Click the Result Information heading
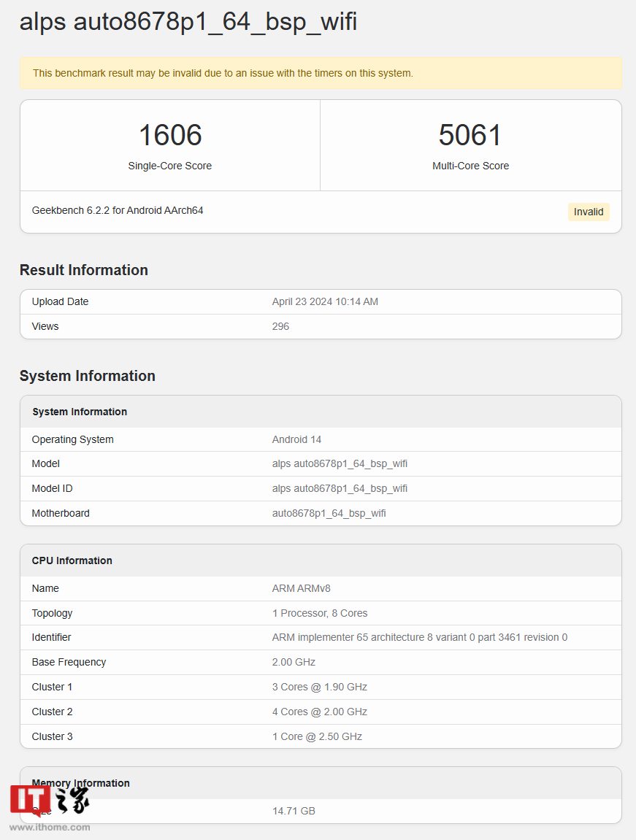The width and height of the screenshot is (636, 840). (84, 270)
